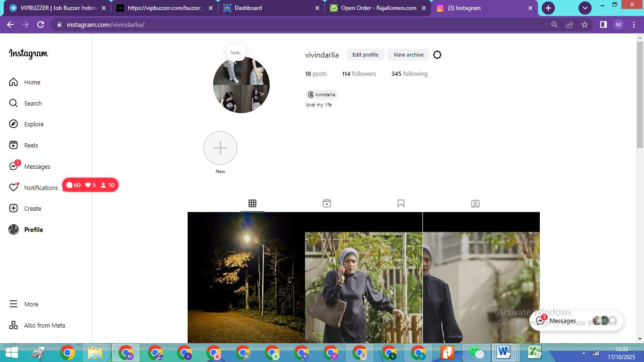The height and width of the screenshot is (362, 644).
Task: Open Reels from the sidebar
Action: point(14,145)
